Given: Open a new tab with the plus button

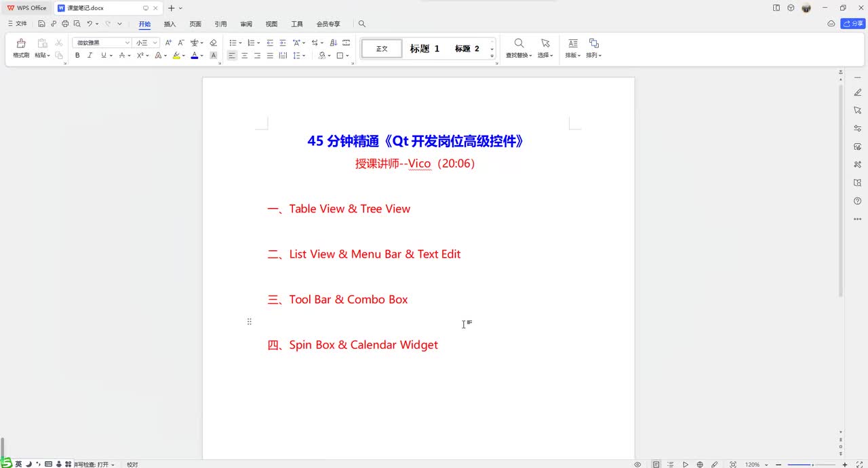Looking at the screenshot, I should point(171,8).
